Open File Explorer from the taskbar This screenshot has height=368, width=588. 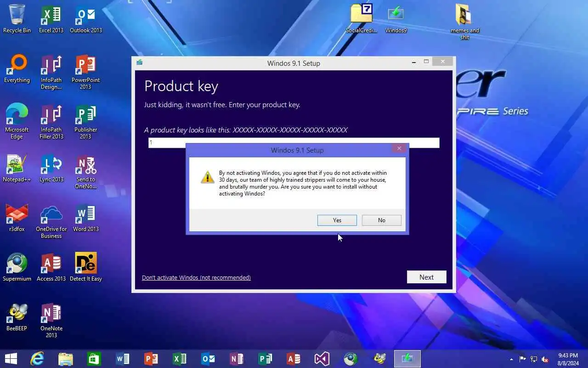click(66, 359)
